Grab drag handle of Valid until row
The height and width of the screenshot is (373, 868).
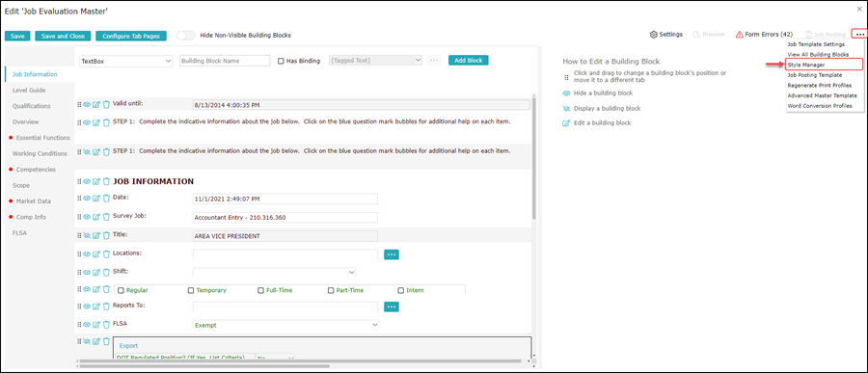click(79, 104)
